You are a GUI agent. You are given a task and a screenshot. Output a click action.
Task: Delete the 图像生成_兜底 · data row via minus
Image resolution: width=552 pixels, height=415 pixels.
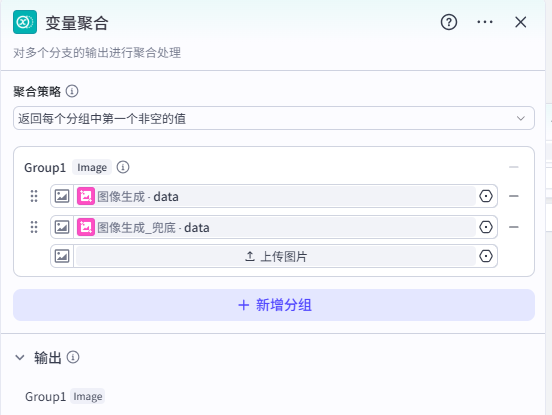tap(514, 227)
